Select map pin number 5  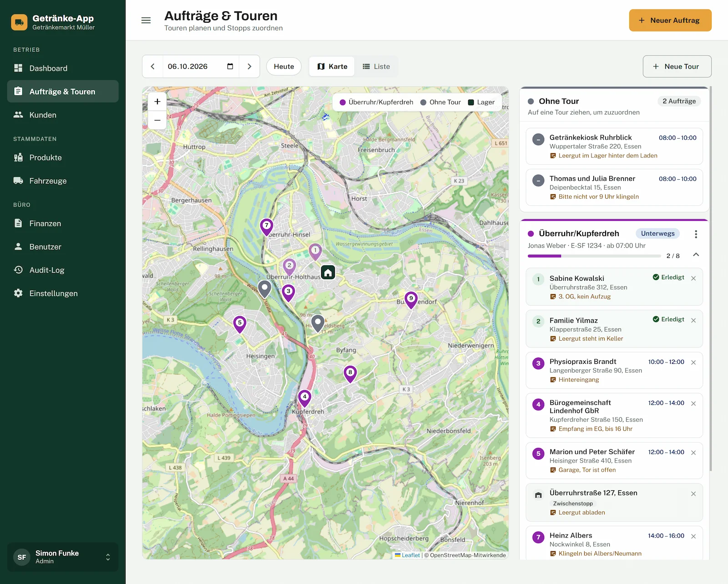(240, 324)
